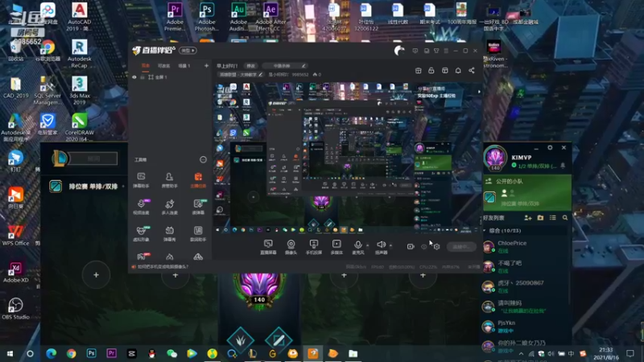Add a 直播屏幕 screen capture source
The width and height of the screenshot is (644, 362).
tap(268, 247)
